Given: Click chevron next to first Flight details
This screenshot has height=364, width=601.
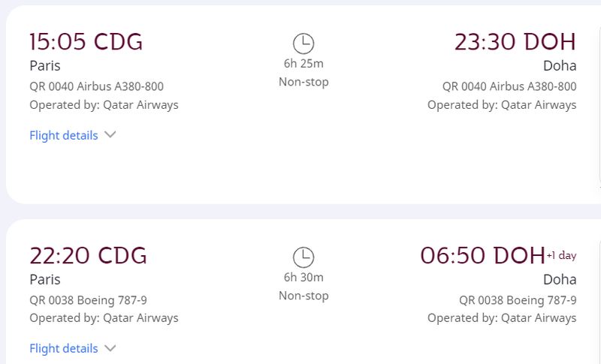Looking at the screenshot, I should (x=110, y=135).
